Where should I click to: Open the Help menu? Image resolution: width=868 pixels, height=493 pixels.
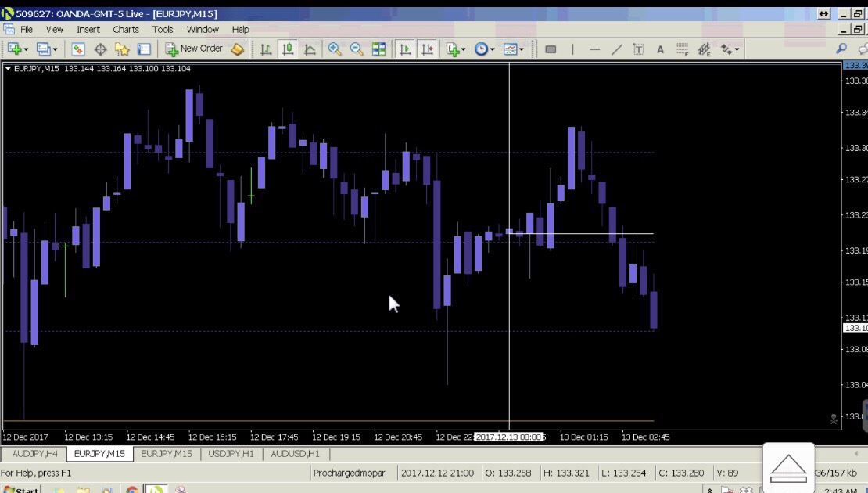pyautogui.click(x=240, y=30)
